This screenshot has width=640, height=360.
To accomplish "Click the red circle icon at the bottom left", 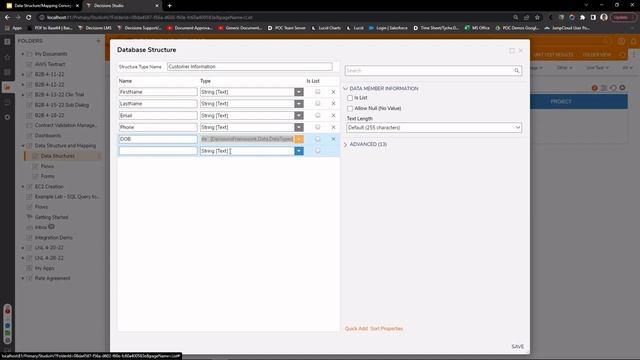I will click(7, 311).
